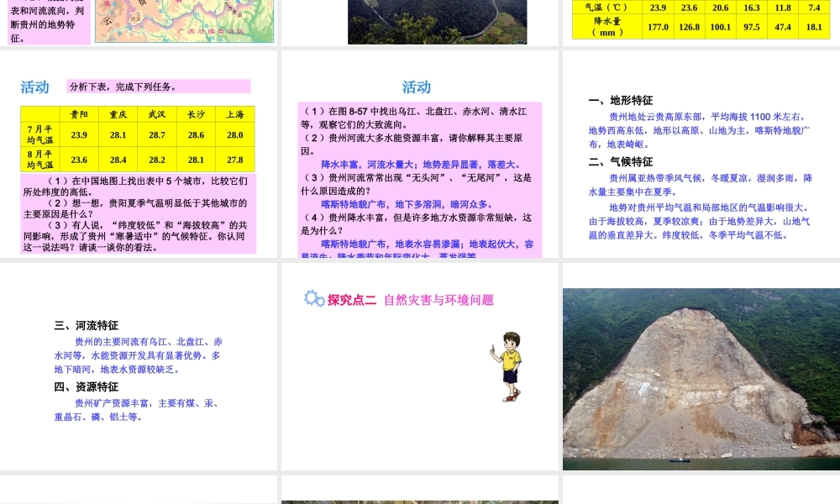Image resolution: width=840 pixels, height=504 pixels.
Task: Select the Guizhou map image
Action: (x=184, y=21)
